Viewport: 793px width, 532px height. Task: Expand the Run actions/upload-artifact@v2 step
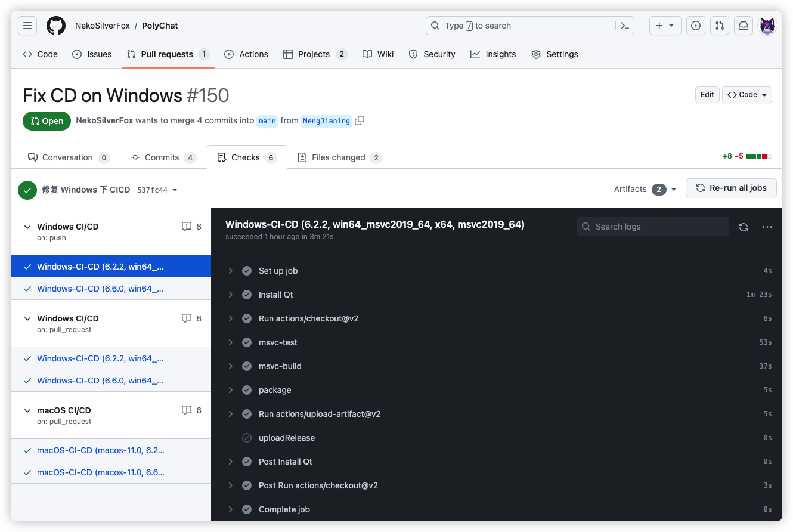[x=231, y=414]
